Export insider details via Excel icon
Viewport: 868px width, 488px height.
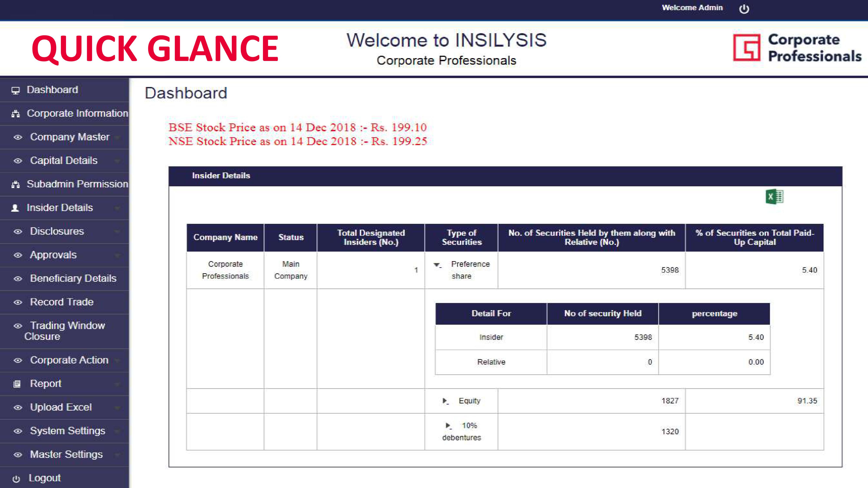(x=774, y=196)
